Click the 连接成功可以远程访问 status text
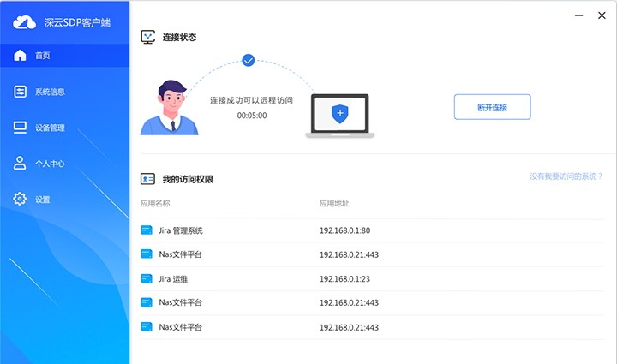Viewport: 617px width, 364px height. coord(251,100)
